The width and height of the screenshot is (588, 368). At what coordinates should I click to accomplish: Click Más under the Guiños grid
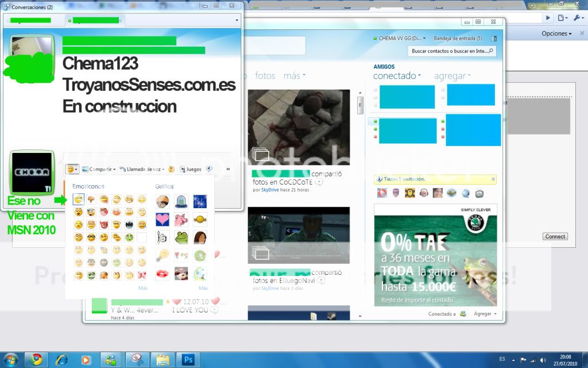click(x=203, y=289)
